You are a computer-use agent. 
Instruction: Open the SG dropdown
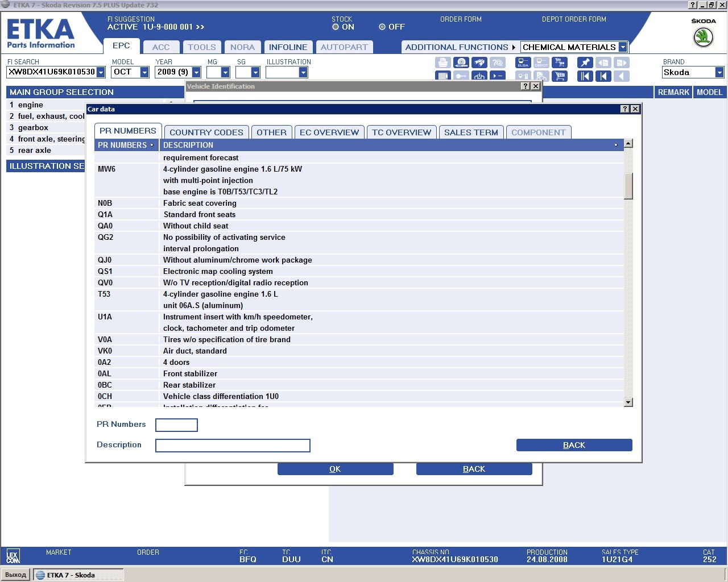255,72
